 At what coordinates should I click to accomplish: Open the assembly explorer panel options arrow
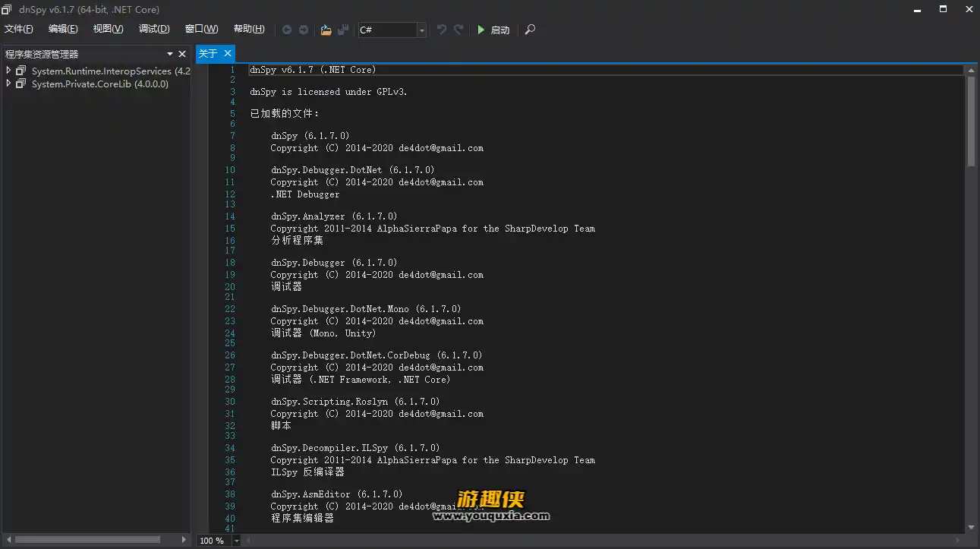pos(170,54)
